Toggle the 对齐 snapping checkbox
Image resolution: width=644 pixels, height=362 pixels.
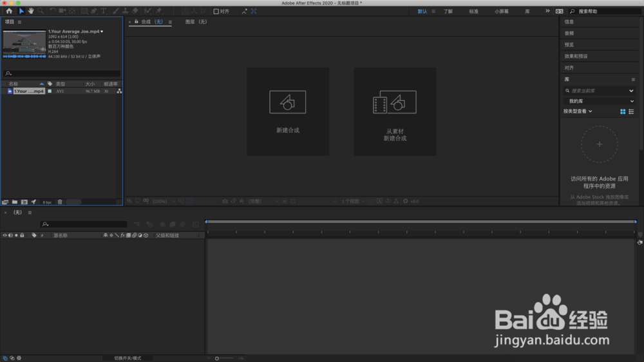[x=216, y=12]
